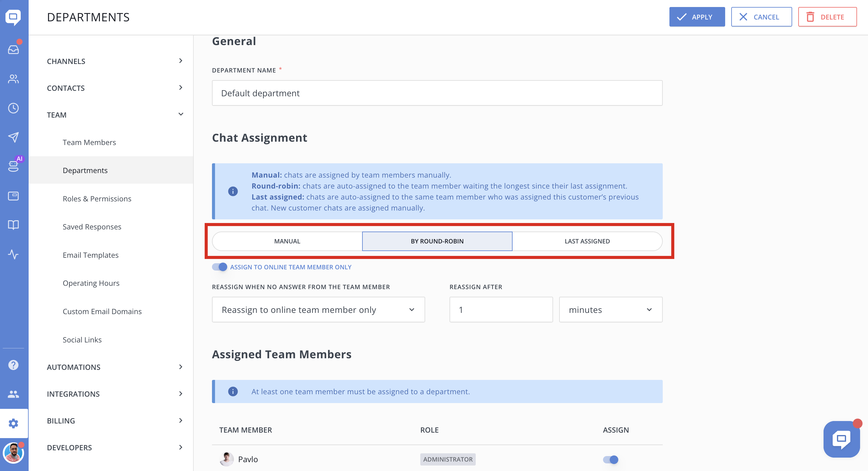Expand the Channels settings section
The height and width of the screenshot is (471, 868).
point(115,61)
